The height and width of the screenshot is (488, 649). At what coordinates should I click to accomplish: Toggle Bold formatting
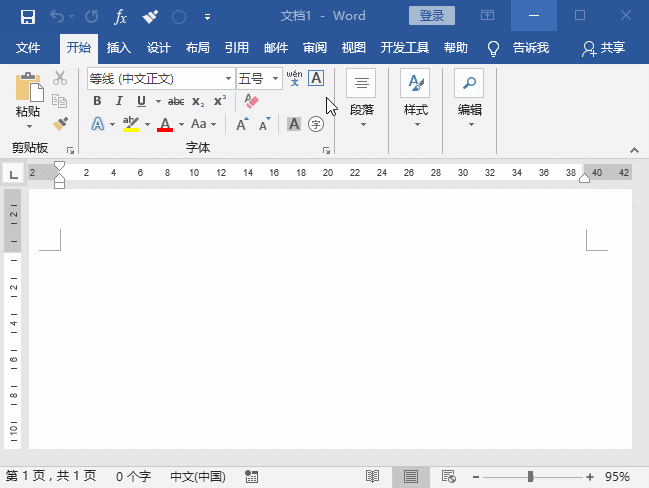point(97,101)
